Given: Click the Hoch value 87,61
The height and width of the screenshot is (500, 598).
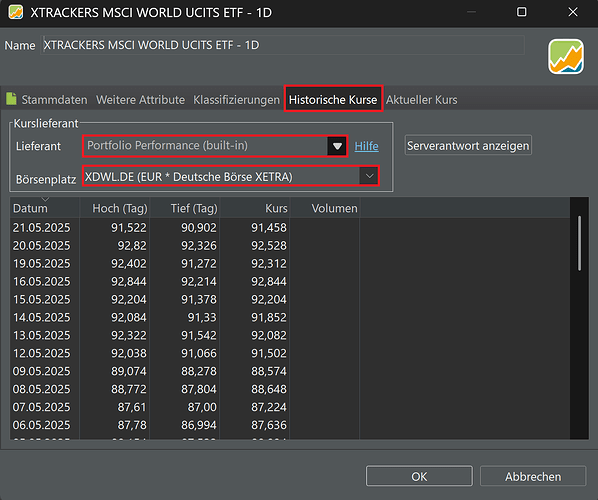Looking at the screenshot, I should click(132, 407).
